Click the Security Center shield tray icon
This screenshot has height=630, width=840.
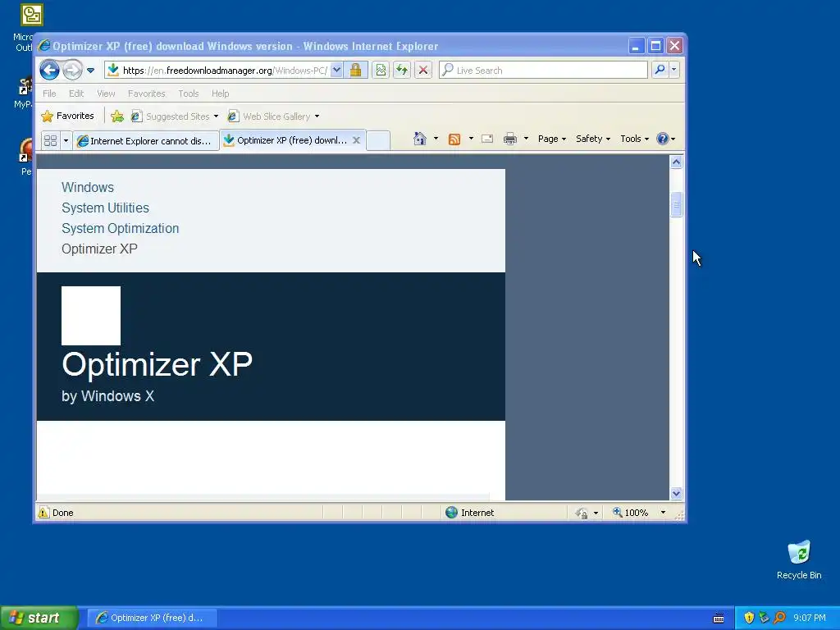pos(749,618)
